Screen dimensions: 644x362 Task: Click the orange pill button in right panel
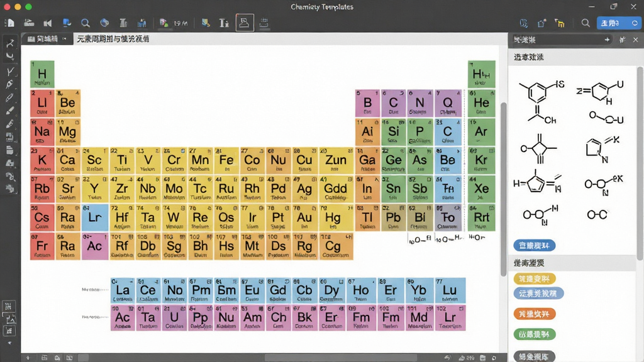tap(535, 314)
